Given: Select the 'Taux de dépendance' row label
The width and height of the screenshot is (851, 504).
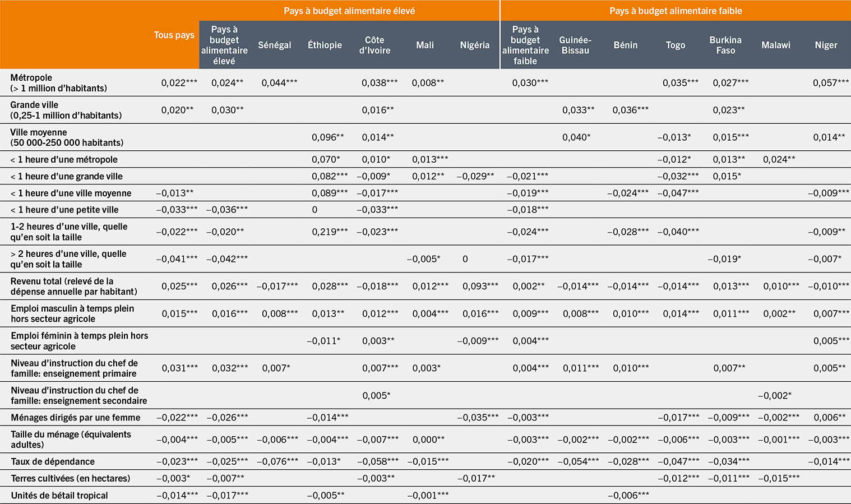Looking at the screenshot, I should click(x=53, y=461).
